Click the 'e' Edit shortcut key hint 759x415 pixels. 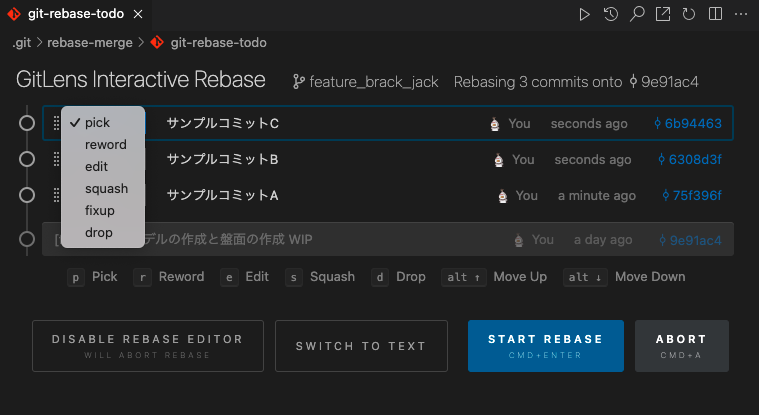coord(229,277)
